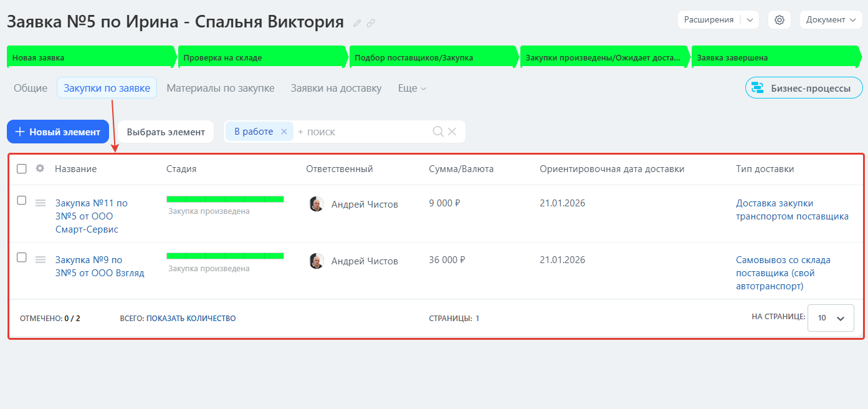Click the sum '36 000 ₽' cell
Image resolution: width=868 pixels, height=409 pixels.
(x=447, y=260)
